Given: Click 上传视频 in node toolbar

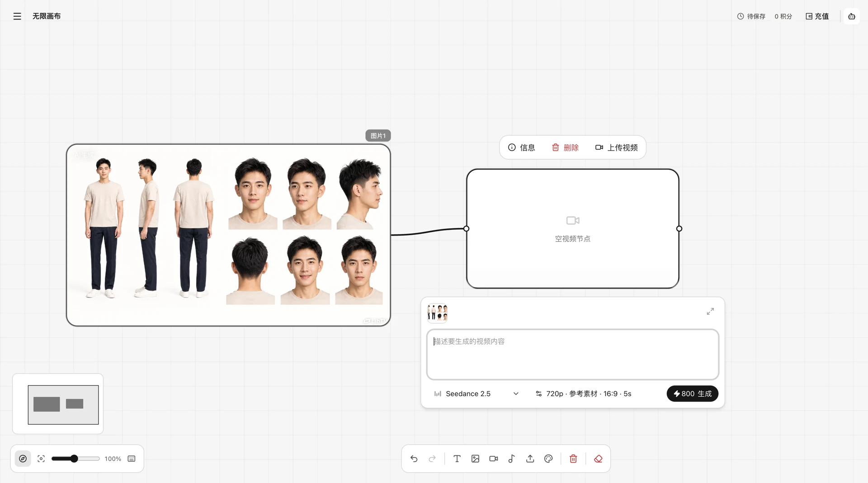Looking at the screenshot, I should 617,147.
